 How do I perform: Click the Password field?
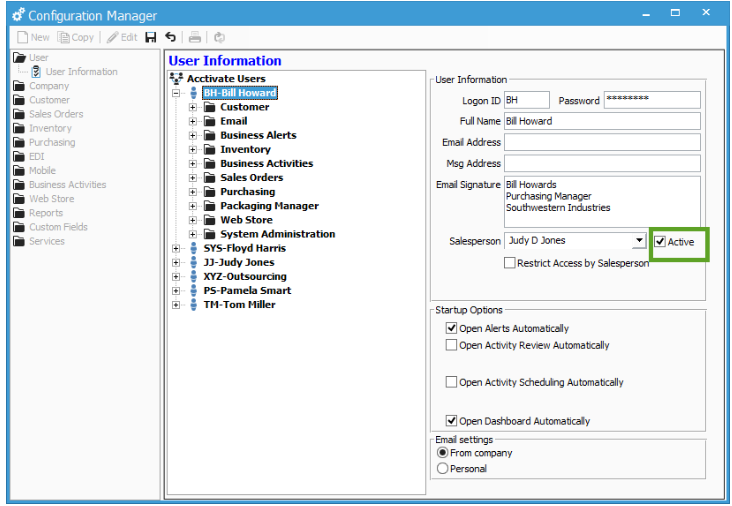[652, 100]
